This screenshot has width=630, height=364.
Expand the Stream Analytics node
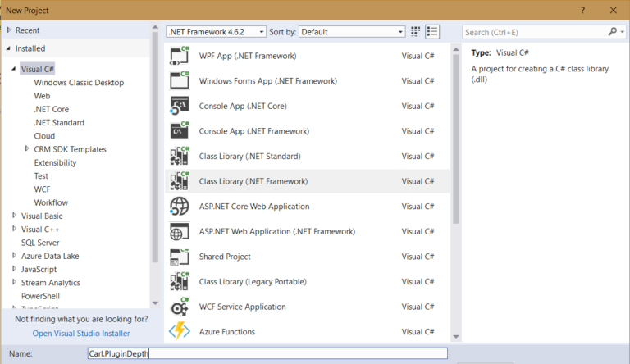coord(14,282)
